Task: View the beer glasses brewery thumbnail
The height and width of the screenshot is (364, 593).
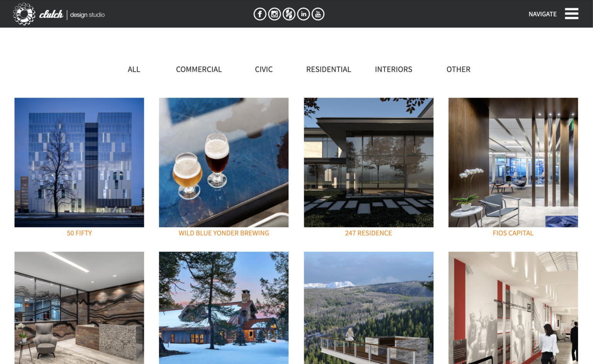Action: [224, 163]
